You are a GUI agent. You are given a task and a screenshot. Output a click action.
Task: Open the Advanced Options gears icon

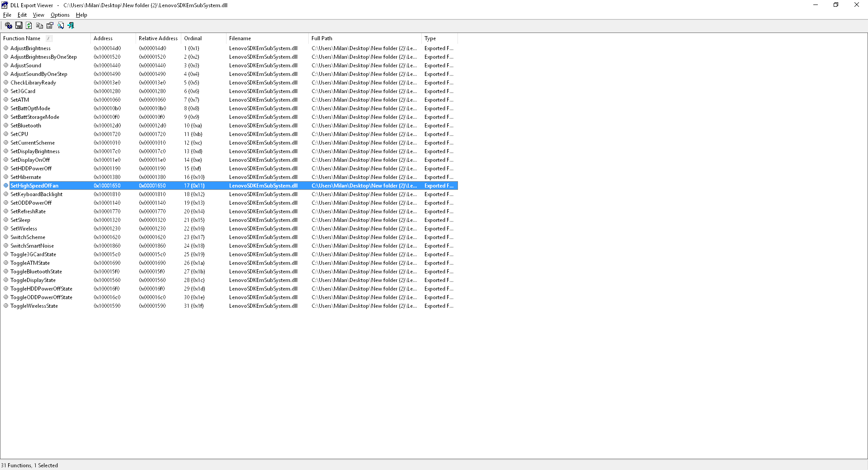(9, 26)
